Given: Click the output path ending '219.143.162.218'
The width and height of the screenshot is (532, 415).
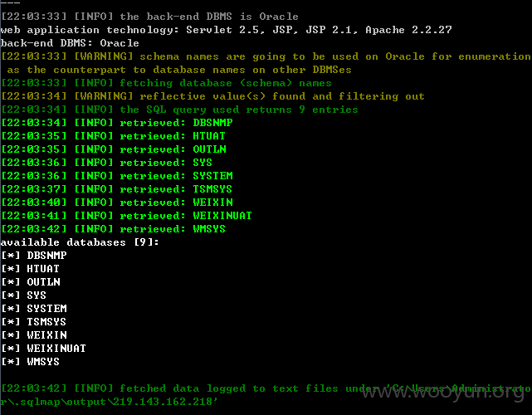Looking at the screenshot, I should coord(109,402).
